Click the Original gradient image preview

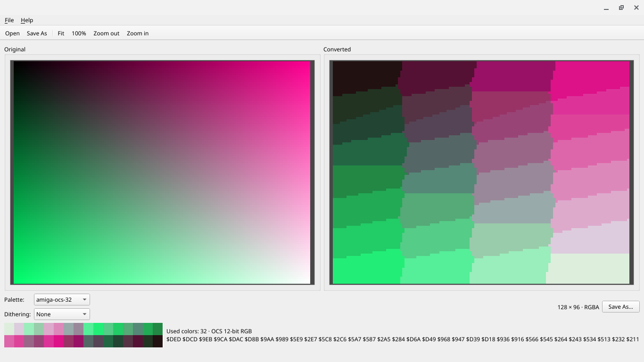[x=162, y=173]
